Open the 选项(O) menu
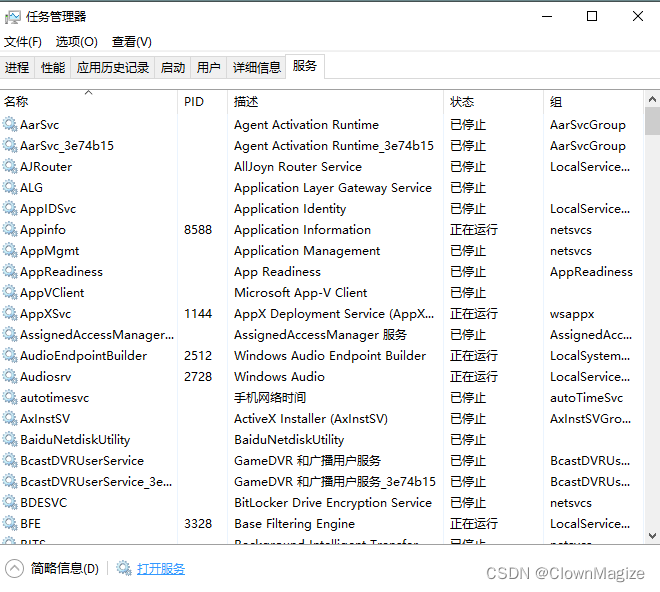The height and width of the screenshot is (592, 660). pos(77,42)
